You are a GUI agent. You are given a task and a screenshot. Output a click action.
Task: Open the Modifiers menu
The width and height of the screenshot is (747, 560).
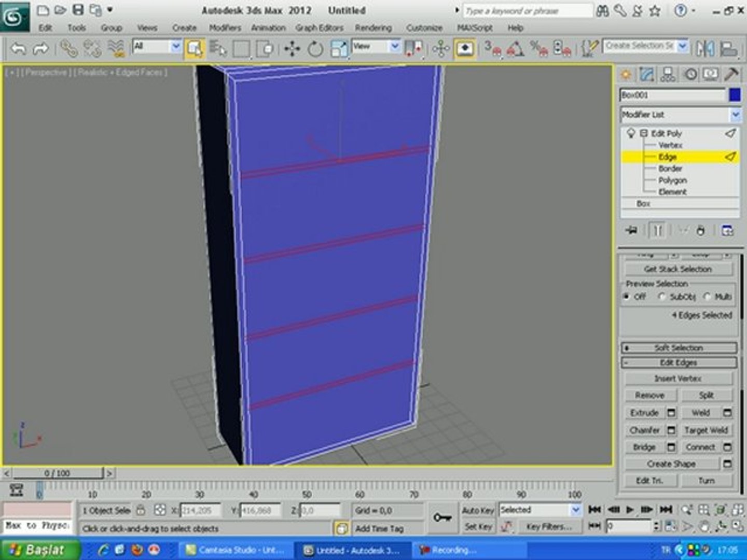pos(225,28)
